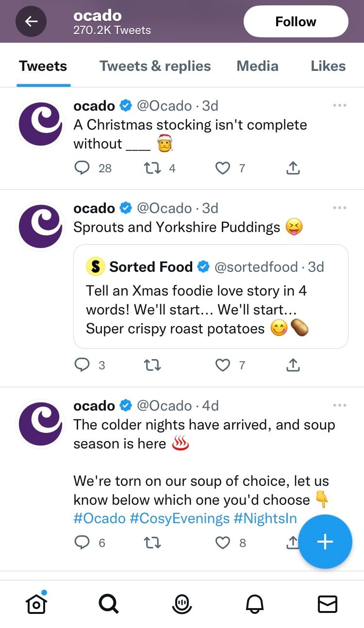Switch to the Media tab
Viewport: 364px width, 628px height.
257,66
